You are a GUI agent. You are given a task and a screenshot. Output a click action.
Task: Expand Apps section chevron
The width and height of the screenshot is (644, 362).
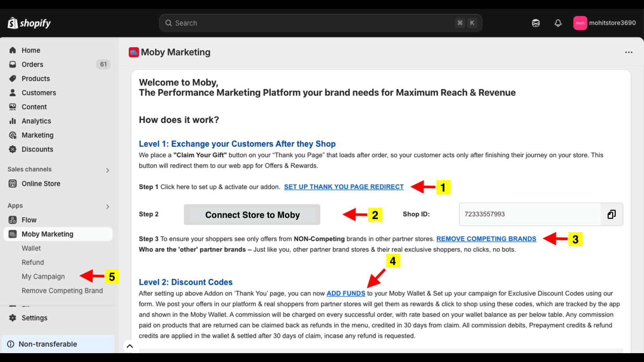pos(107,207)
